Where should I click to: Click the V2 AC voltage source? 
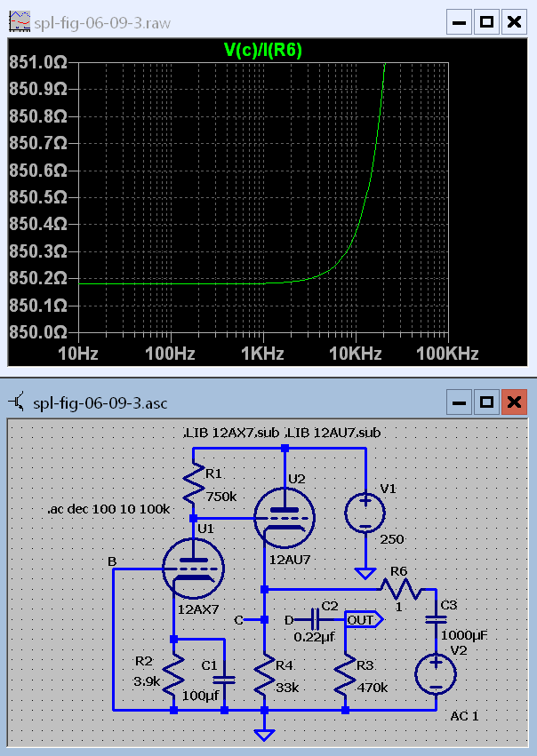pos(436,674)
